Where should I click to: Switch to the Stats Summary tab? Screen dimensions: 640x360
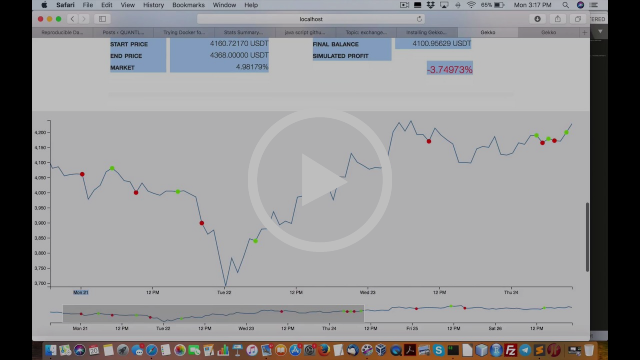[244, 32]
